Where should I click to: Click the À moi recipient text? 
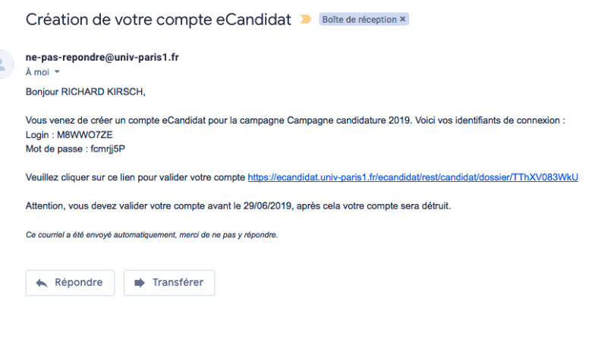pos(37,72)
